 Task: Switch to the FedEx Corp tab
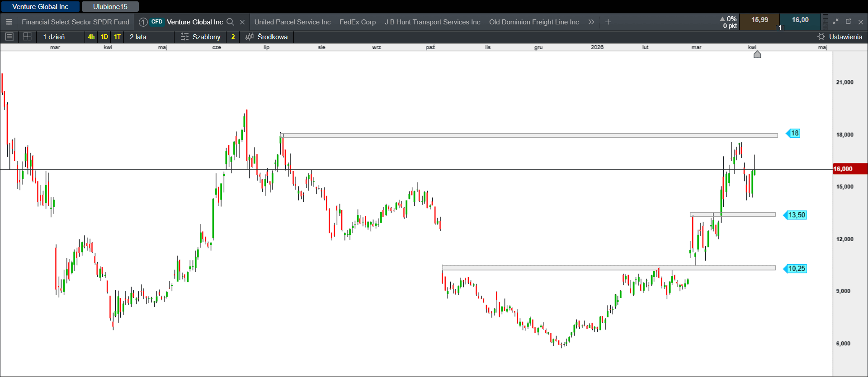coord(357,22)
